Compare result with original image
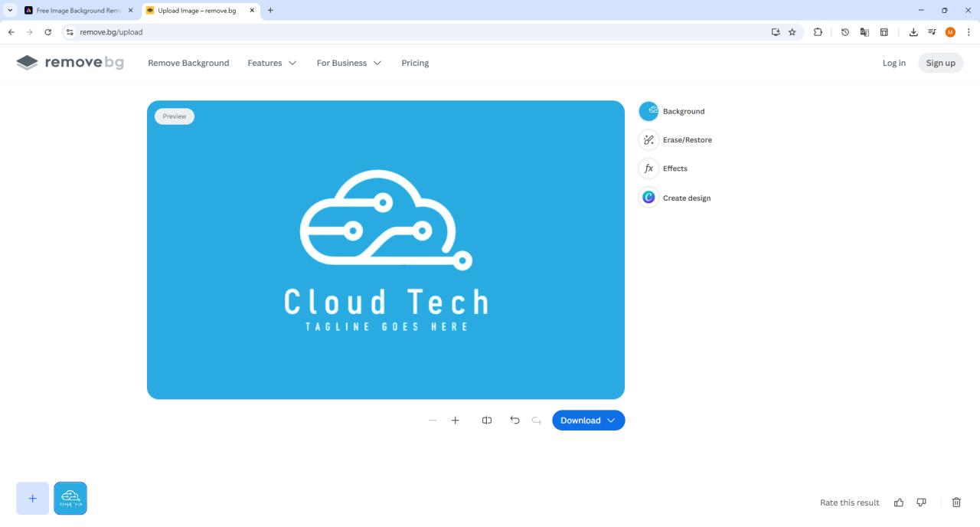This screenshot has height=527, width=980. coord(487,420)
